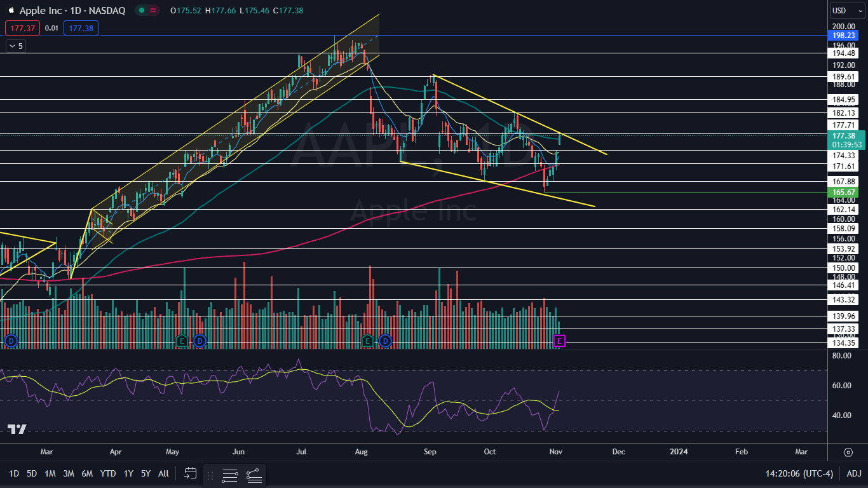This screenshot has width=868, height=488.
Task: Select the 5D time range
Action: [x=31, y=473]
